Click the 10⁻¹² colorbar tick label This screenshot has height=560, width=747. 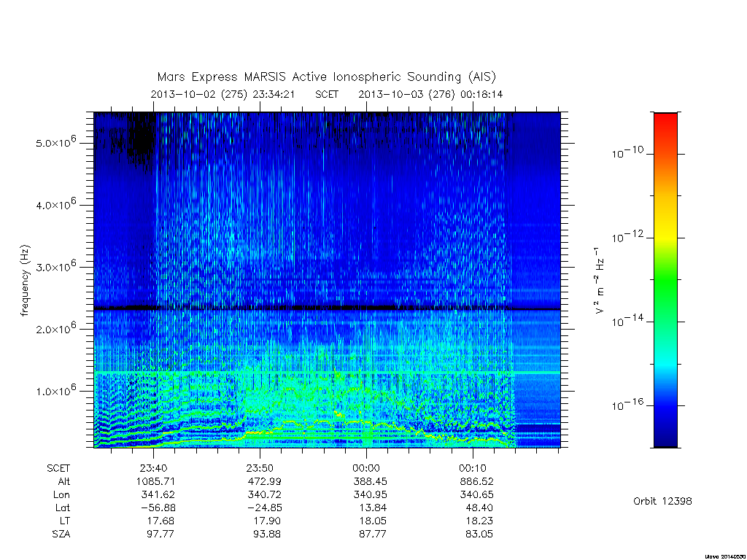click(x=627, y=237)
